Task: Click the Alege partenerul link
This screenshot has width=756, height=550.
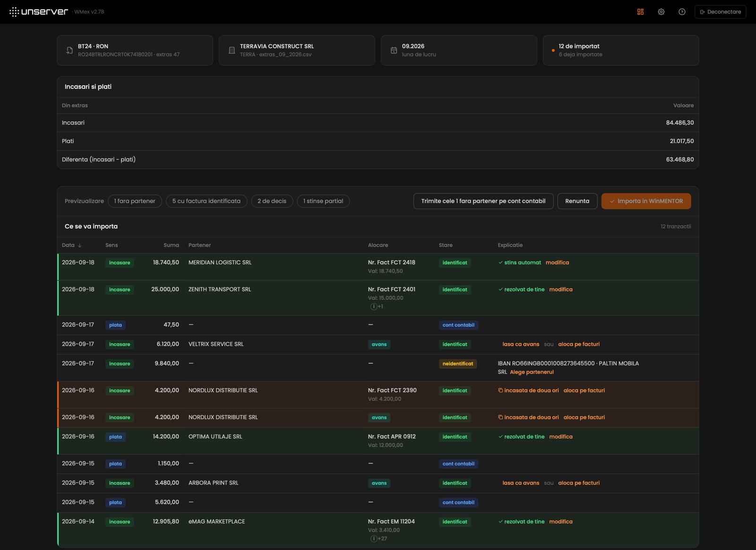Action: pyautogui.click(x=532, y=372)
